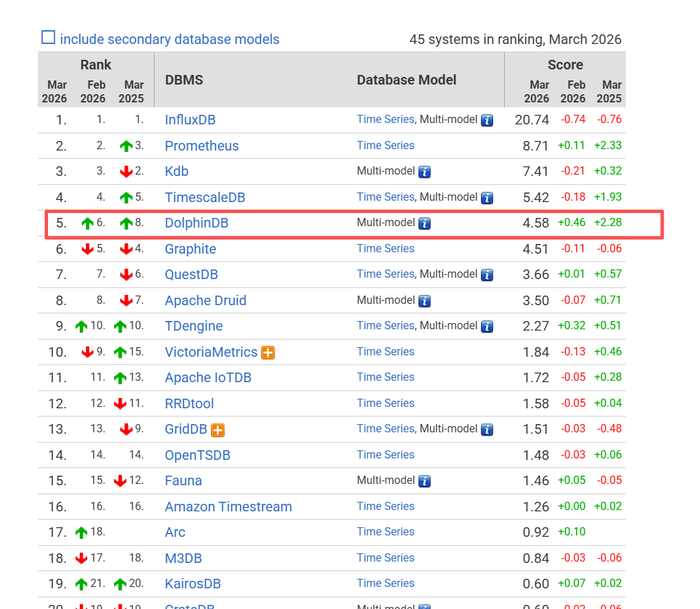700x609 pixels.
Task: Open Kdb database link
Action: (x=177, y=171)
